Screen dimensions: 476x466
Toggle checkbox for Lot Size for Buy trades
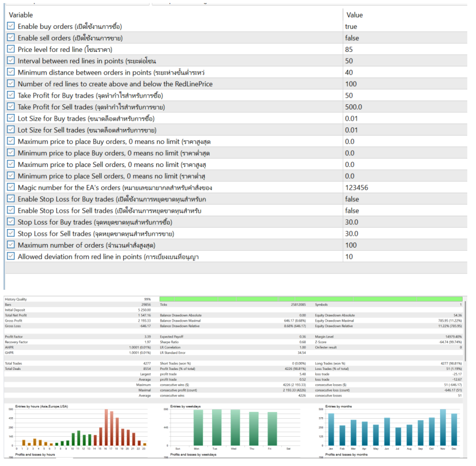pyautogui.click(x=11, y=118)
